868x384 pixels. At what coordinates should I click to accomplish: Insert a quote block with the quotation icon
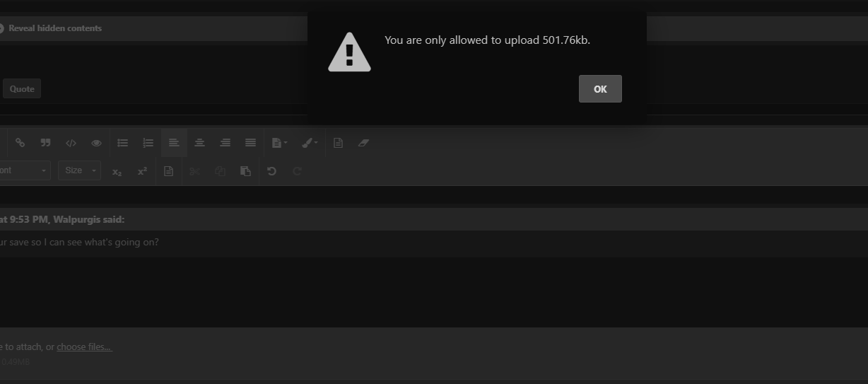[46, 143]
